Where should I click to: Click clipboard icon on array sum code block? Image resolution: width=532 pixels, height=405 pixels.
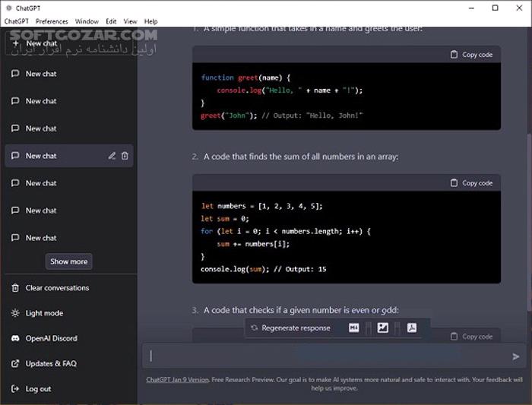pyautogui.click(x=454, y=183)
